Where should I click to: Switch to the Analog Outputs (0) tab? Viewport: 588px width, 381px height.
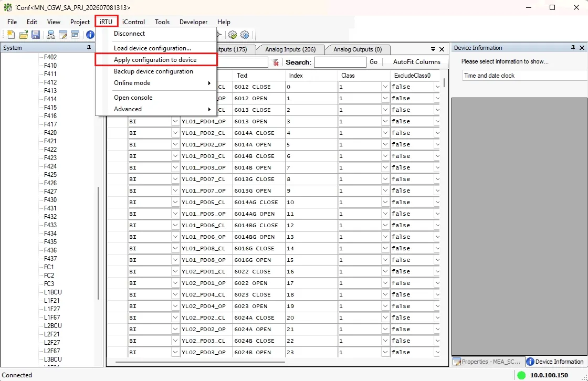coord(358,49)
